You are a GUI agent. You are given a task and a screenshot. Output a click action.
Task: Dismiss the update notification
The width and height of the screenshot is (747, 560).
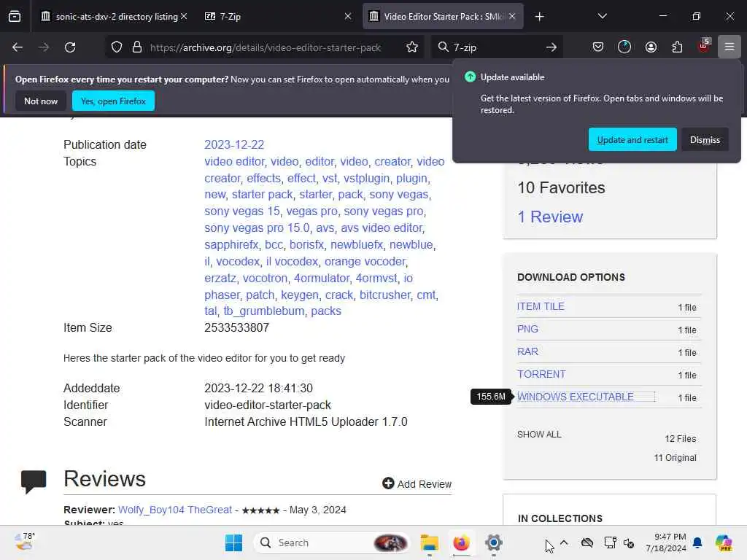[x=705, y=140]
